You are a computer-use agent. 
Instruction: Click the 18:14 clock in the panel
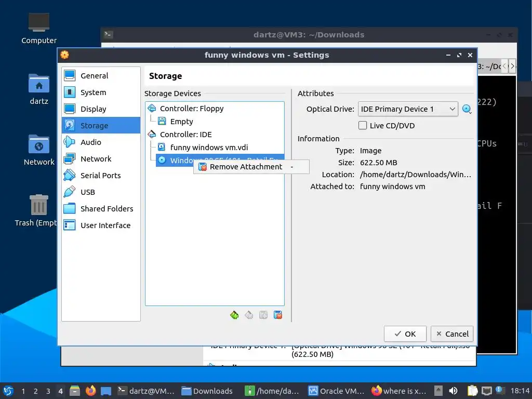pyautogui.click(x=520, y=391)
